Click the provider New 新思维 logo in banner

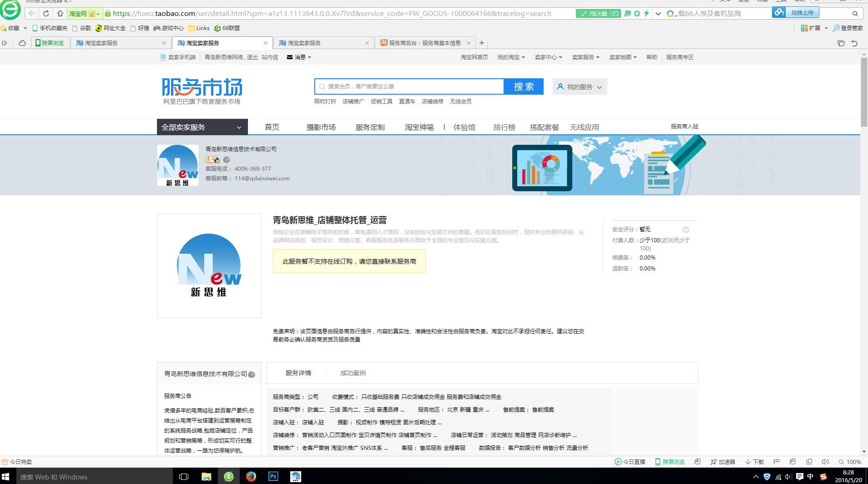tap(177, 165)
